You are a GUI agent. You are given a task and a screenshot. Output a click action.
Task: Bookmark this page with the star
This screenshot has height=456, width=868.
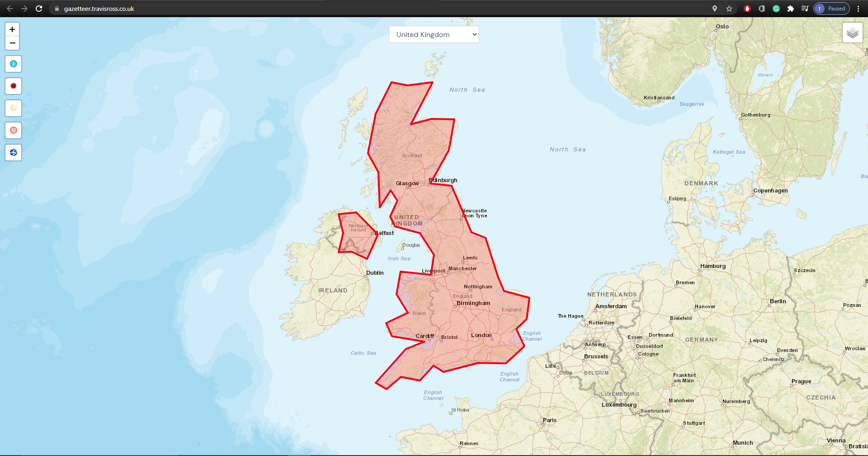click(x=729, y=9)
